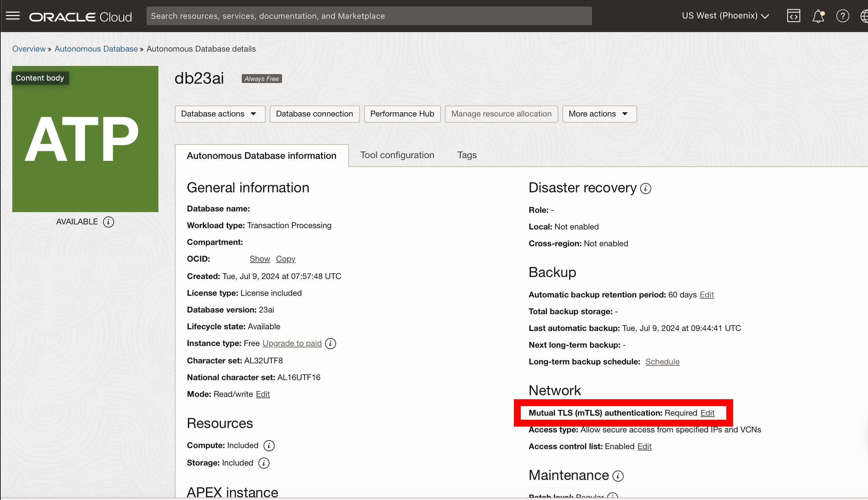The width and height of the screenshot is (868, 500).
Task: View notifications bell icon
Action: [x=818, y=16]
